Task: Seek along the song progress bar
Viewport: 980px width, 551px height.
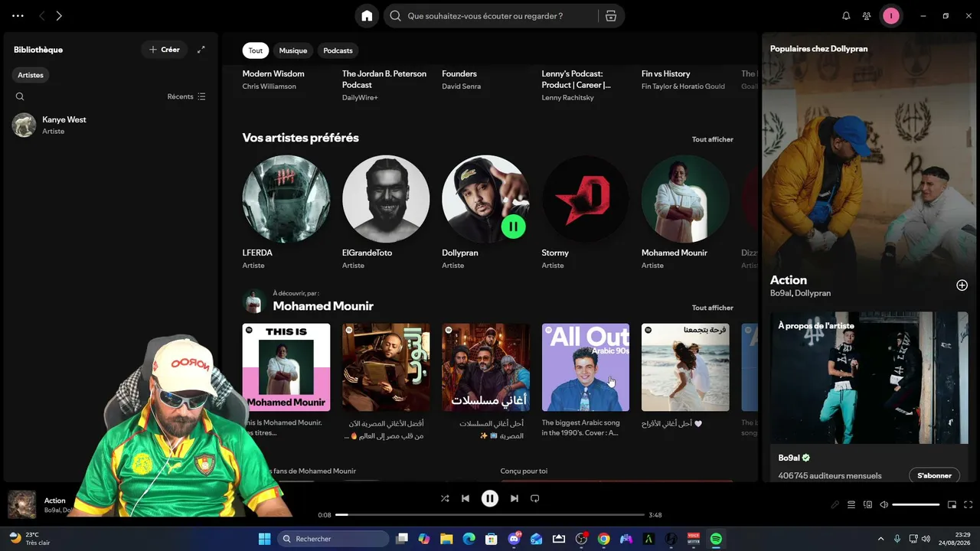Action: [x=490, y=515]
